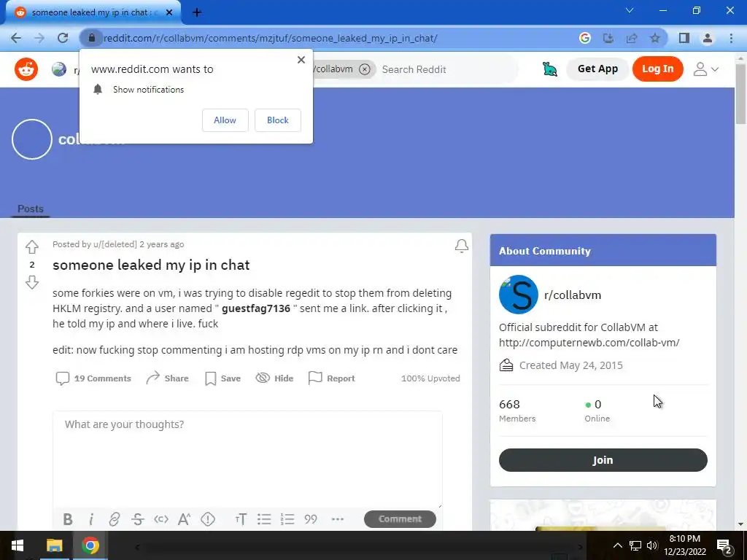
Task: Downvote the post about leaked ip
Action: (x=32, y=282)
